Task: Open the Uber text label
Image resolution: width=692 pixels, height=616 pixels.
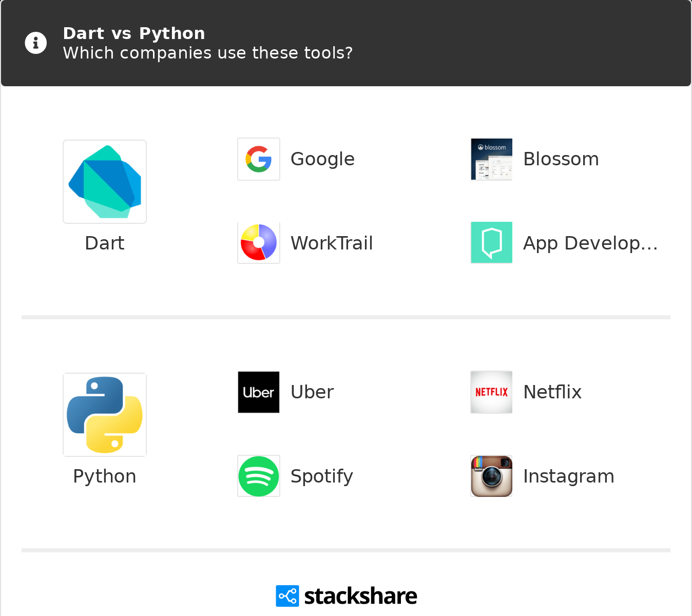Action: (x=312, y=392)
